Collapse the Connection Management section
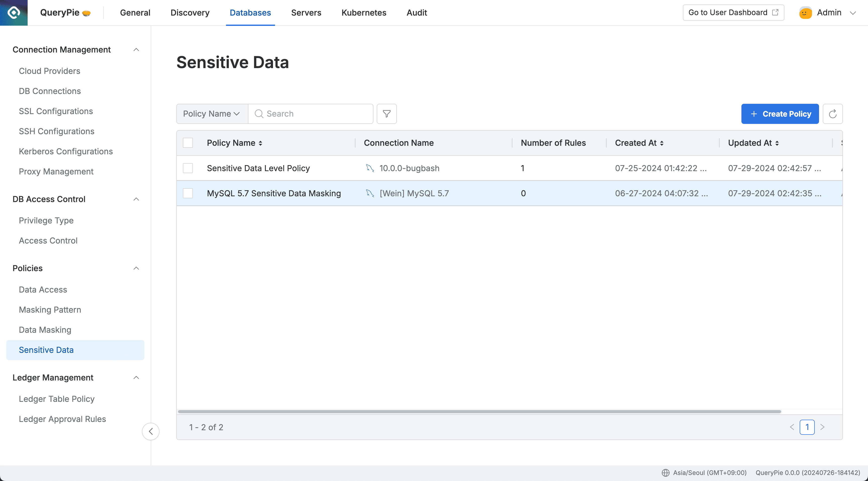The image size is (868, 481). pyautogui.click(x=136, y=49)
